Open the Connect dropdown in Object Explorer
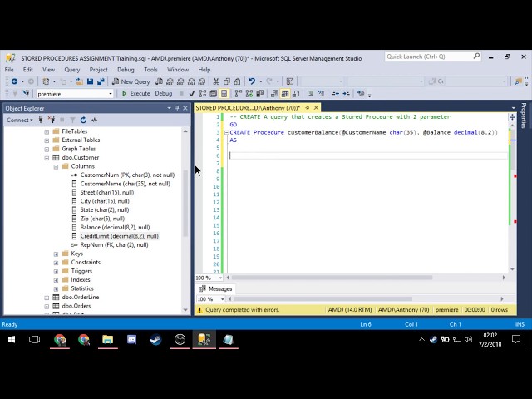Screen dimensions: 532x399 pos(20,120)
